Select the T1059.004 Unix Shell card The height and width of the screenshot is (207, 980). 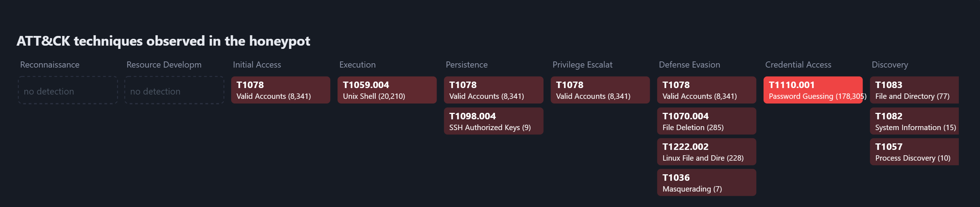click(x=387, y=90)
